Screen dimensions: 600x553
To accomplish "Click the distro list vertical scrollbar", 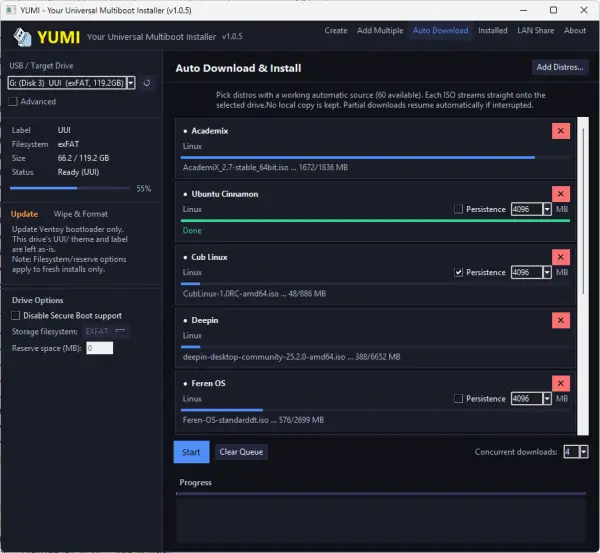I will tap(583, 276).
